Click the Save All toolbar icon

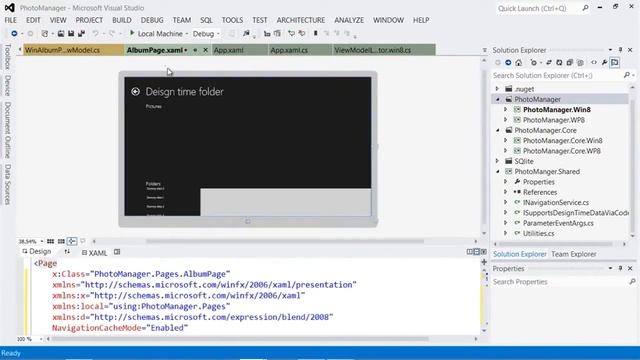81,33
